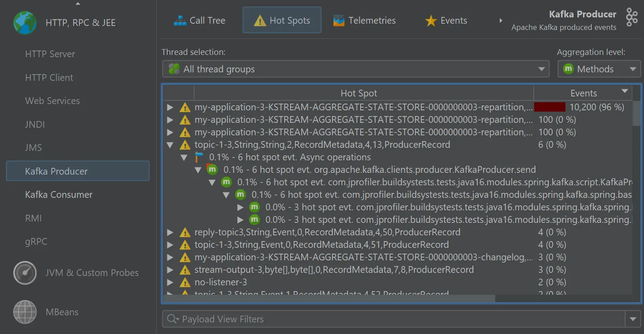Click the Payload View Filters input field
The image size is (644, 334).
(x=394, y=319)
